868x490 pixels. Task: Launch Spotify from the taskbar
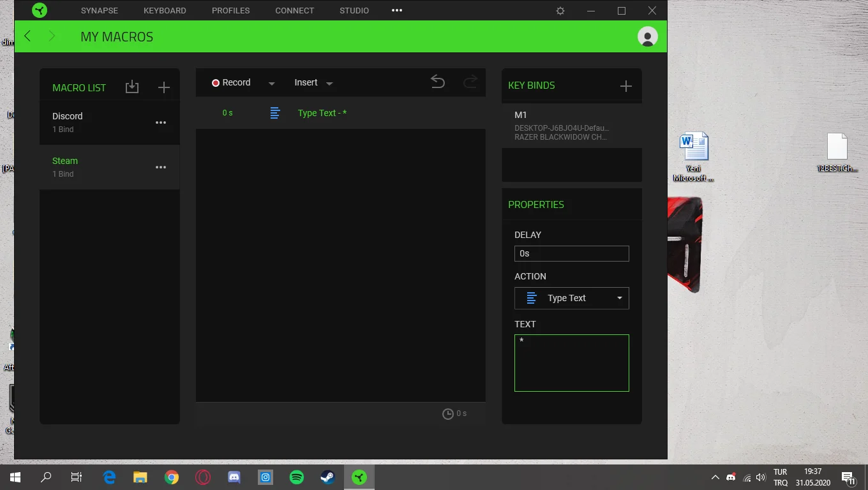[x=297, y=477]
